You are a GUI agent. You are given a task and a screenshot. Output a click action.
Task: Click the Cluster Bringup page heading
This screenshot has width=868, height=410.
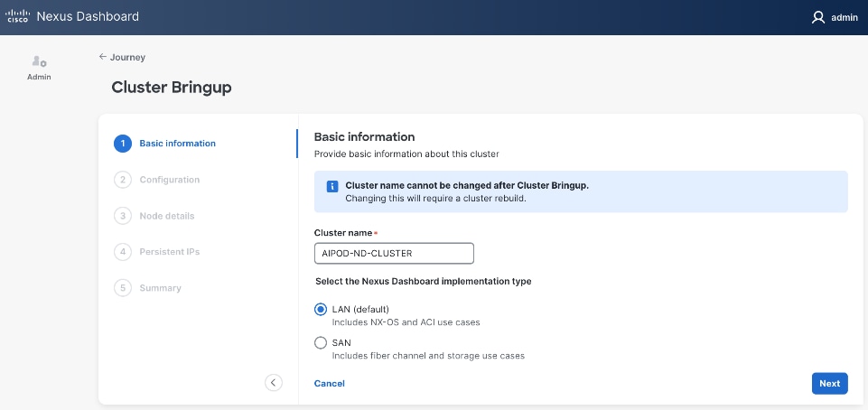click(x=172, y=88)
